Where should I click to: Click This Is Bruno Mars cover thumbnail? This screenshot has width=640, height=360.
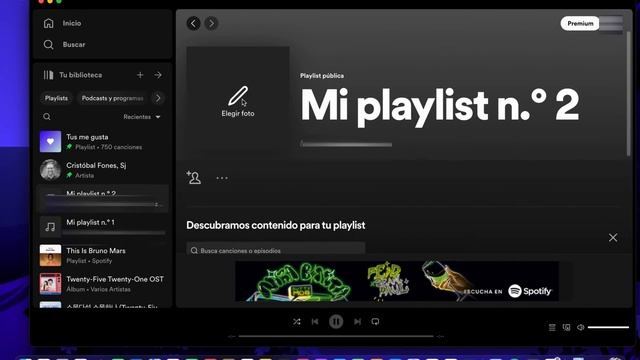point(50,255)
